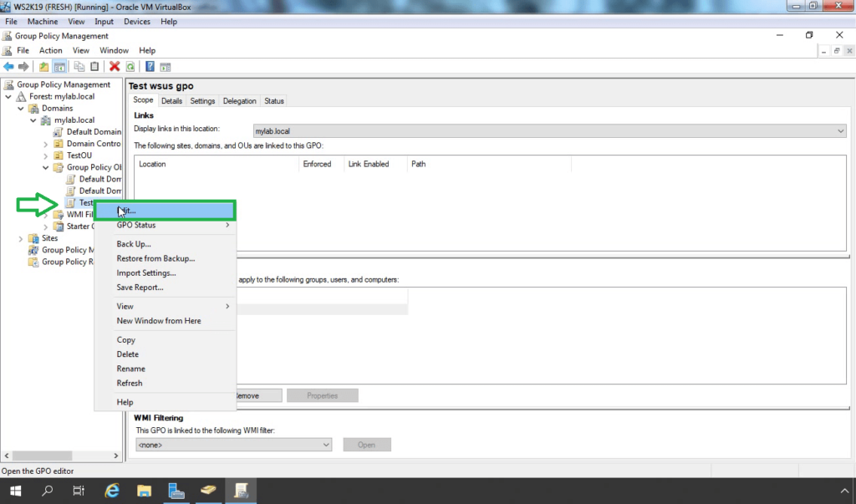Open the Windows Start menu
Viewport: 856px width, 504px height.
coord(15,491)
